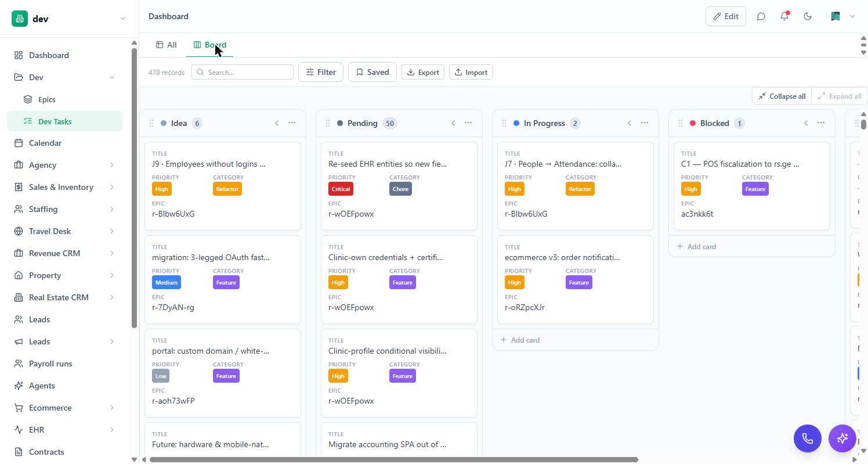Collapse all board columns
This screenshot has width=868, height=464.
[x=782, y=96]
